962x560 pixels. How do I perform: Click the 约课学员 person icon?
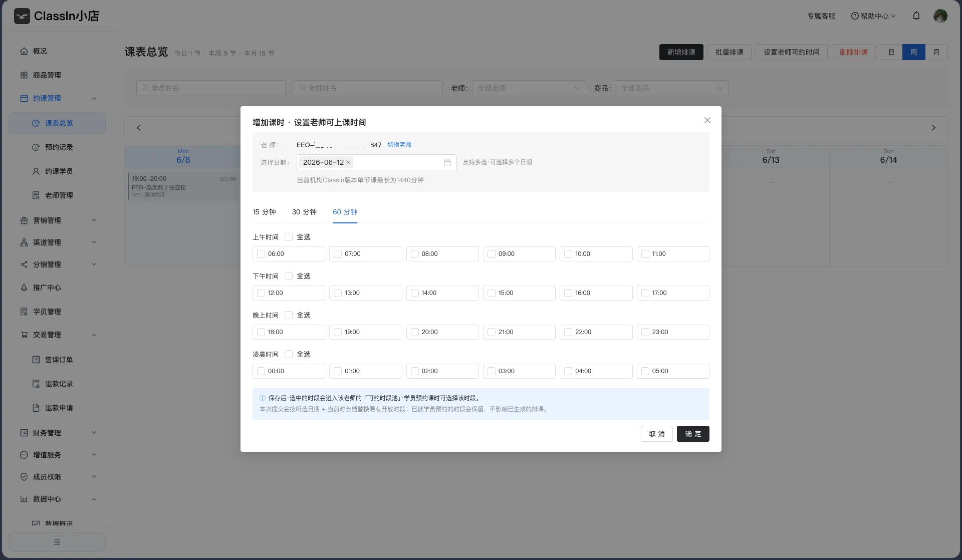click(x=36, y=171)
